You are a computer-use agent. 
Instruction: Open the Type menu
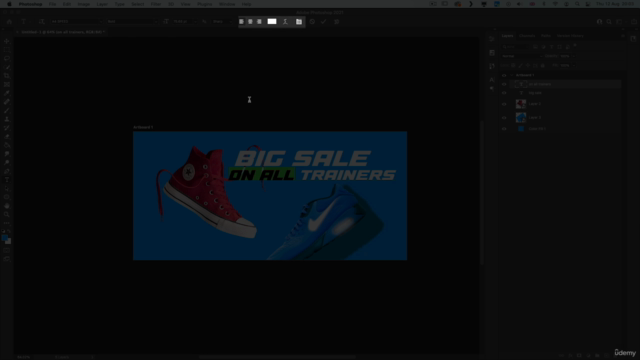120,4
